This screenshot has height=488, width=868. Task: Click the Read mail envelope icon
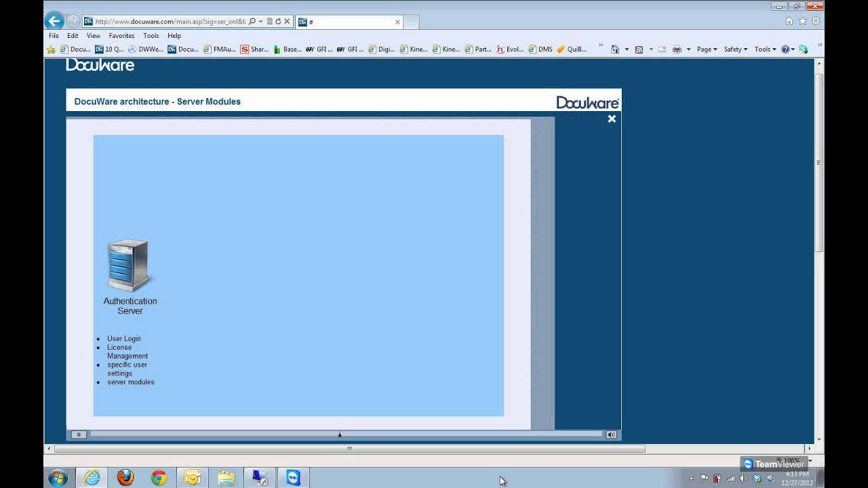[x=661, y=49]
